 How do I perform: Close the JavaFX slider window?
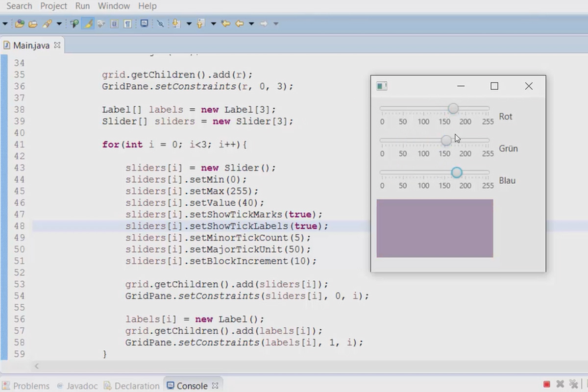click(529, 86)
